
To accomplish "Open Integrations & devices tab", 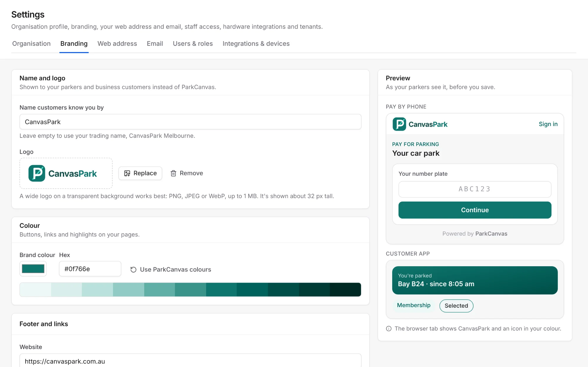I will [256, 43].
